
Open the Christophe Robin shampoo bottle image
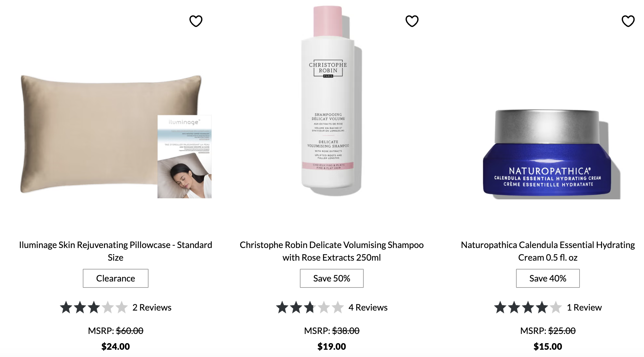(x=331, y=100)
